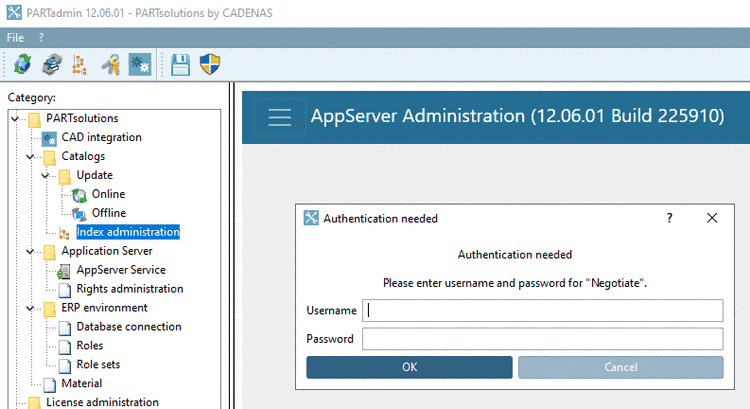Click the orange tree structure toolbar icon
The height and width of the screenshot is (409, 750).
tap(79, 64)
